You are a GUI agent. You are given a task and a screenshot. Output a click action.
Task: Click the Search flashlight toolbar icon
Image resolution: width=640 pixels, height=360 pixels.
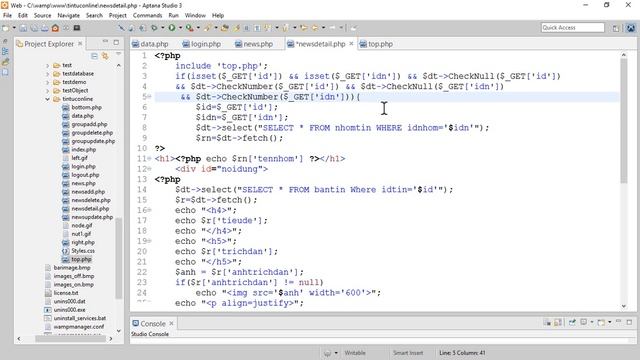[x=208, y=28]
